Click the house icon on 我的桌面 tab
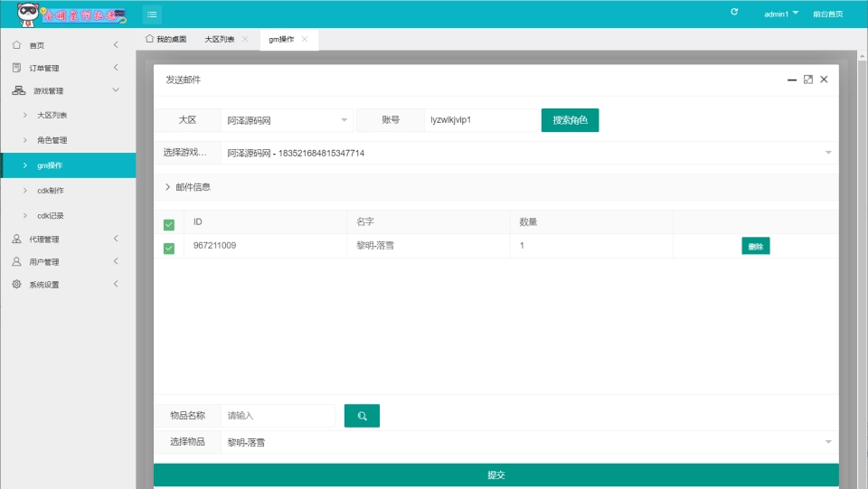Image resolution: width=868 pixels, height=489 pixels. [x=149, y=39]
